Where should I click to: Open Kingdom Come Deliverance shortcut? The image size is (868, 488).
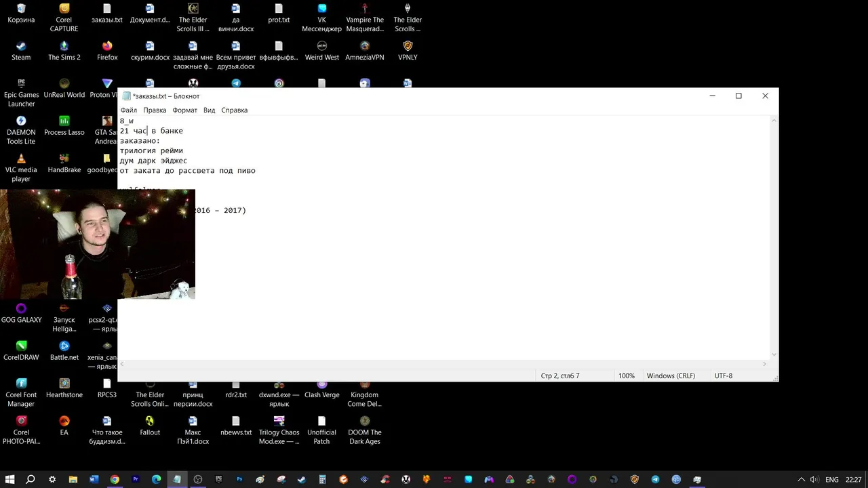365,393
